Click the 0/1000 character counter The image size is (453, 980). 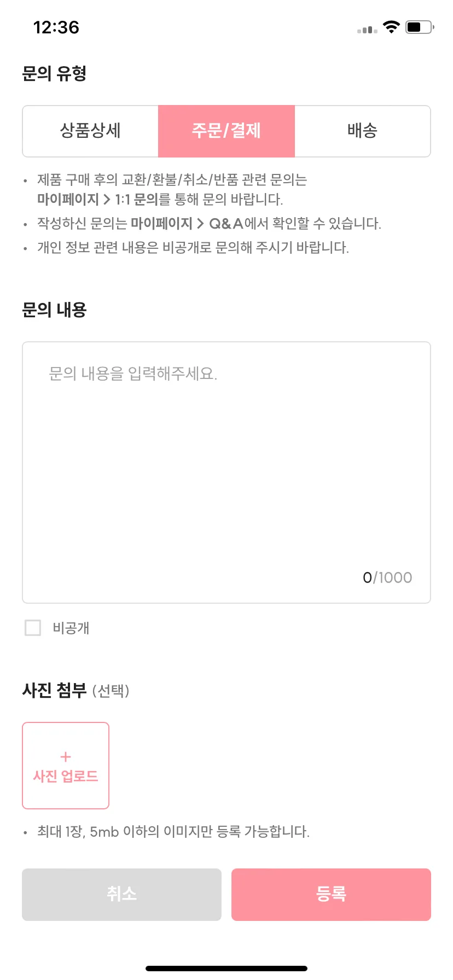(x=387, y=577)
